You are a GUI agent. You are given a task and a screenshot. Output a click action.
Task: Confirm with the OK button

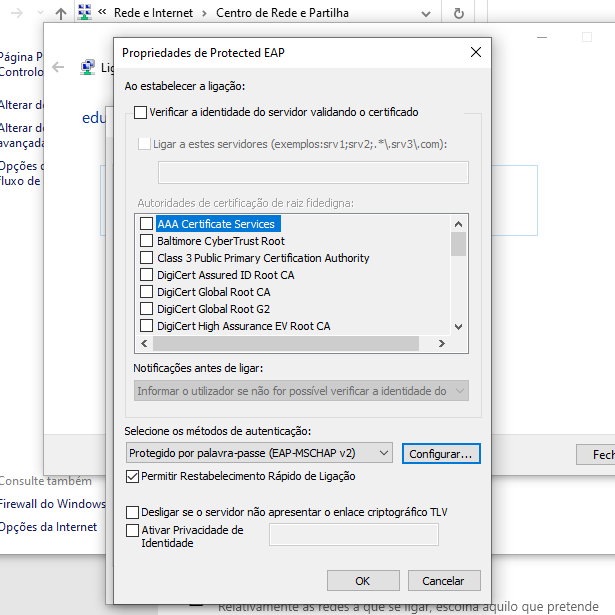coord(363,580)
